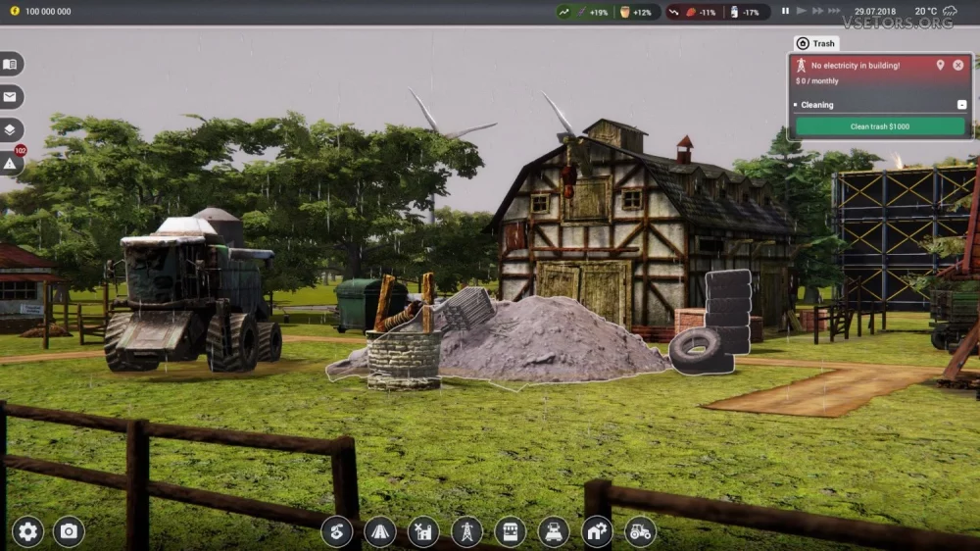Toggle the map layers overlay

11,129
